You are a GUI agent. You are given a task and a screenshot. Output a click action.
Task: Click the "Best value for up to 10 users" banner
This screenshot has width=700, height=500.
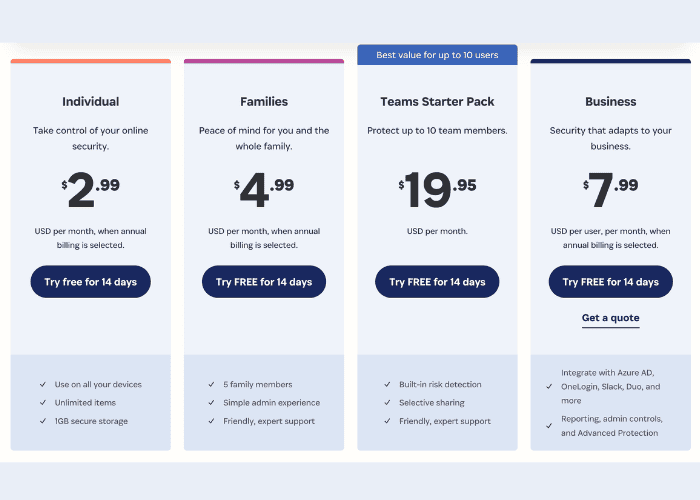(437, 55)
